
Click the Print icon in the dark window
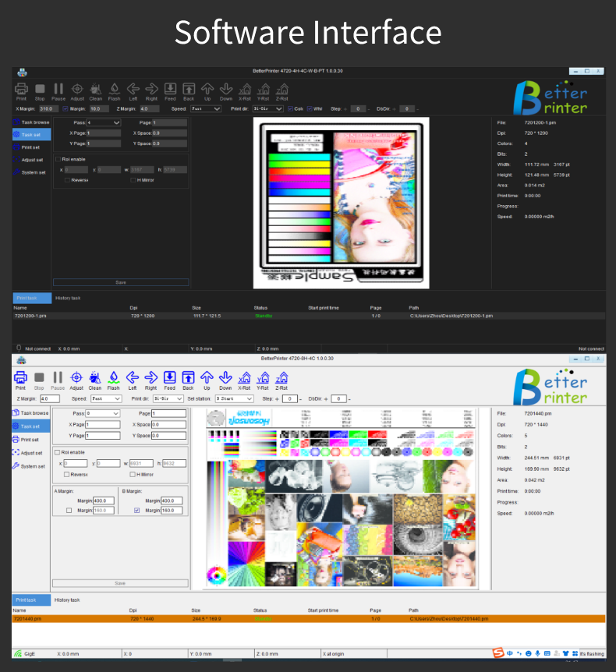click(21, 90)
